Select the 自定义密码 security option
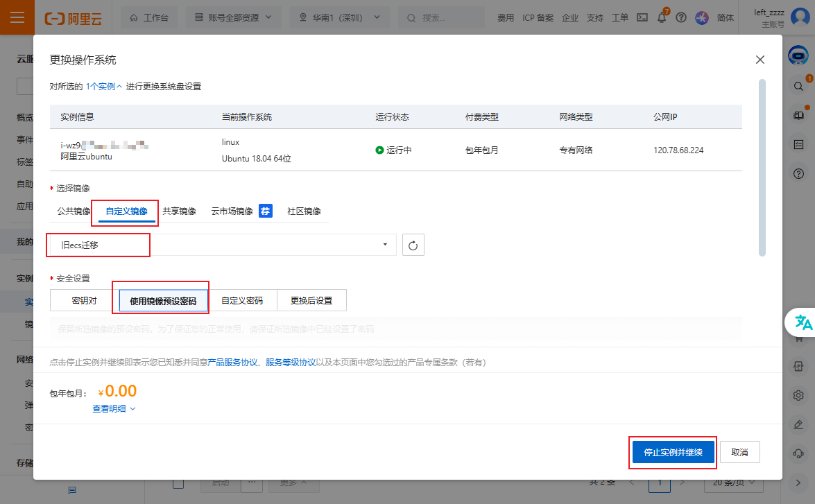This screenshot has height=504, width=815. [242, 299]
